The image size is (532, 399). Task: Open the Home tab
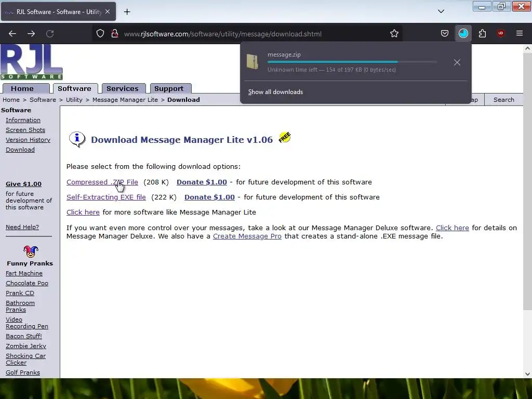coord(26,88)
